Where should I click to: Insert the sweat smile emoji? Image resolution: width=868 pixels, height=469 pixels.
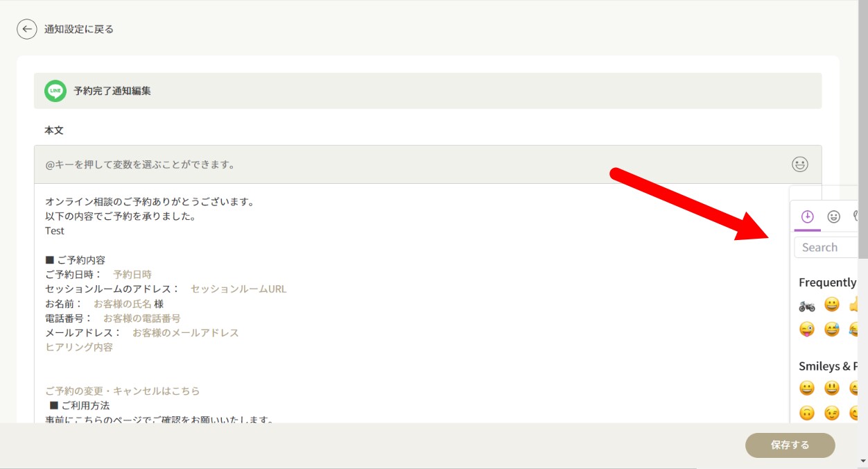[832, 330]
